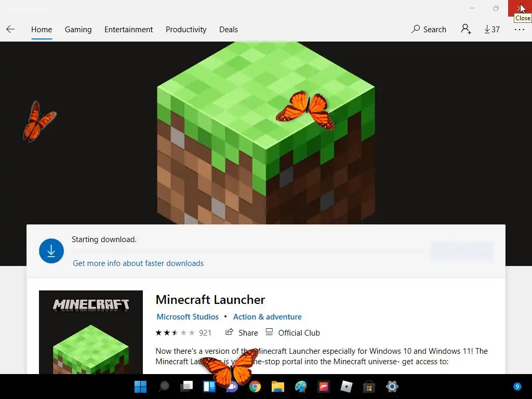Open the Paint app in taskbar
This screenshot has width=532, height=399.
pos(301,387)
